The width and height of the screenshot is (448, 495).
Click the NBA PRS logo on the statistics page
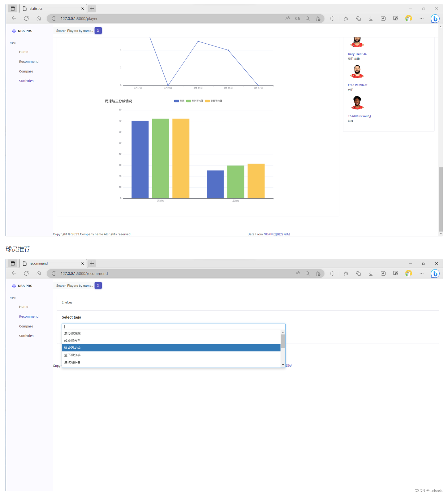[22, 31]
